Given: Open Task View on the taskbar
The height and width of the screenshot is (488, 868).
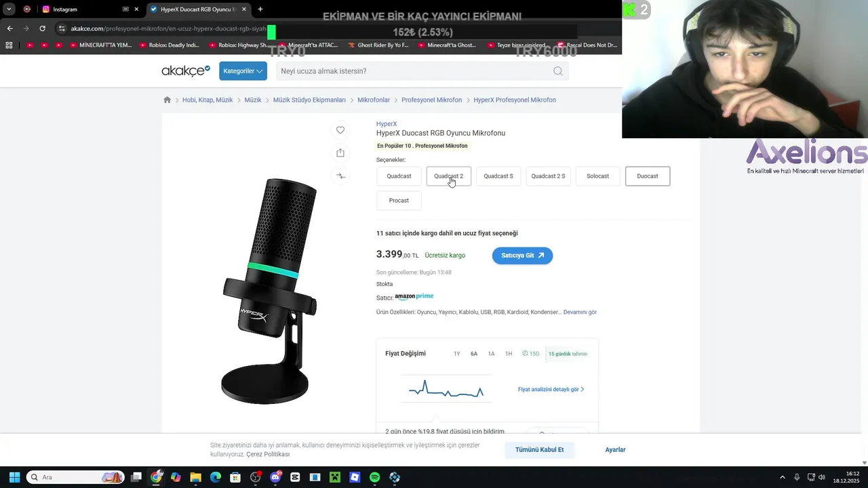Looking at the screenshot, I should [x=136, y=477].
